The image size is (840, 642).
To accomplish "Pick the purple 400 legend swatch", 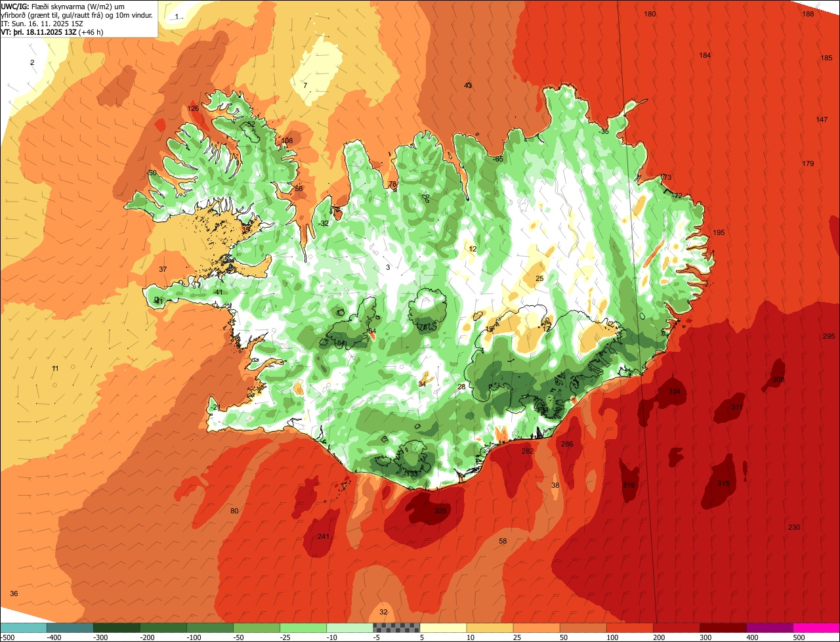I will tap(769, 628).
